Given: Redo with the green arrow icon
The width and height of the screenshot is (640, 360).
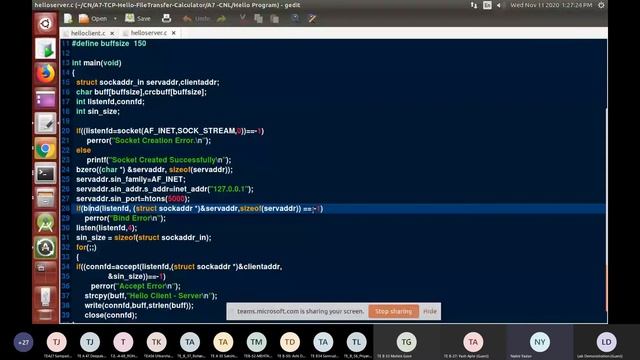Looking at the screenshot, I should click(222, 19).
